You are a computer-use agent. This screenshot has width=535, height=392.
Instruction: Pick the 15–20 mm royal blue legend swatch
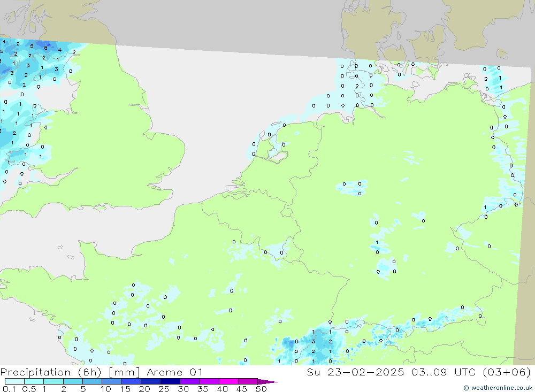coord(132,381)
